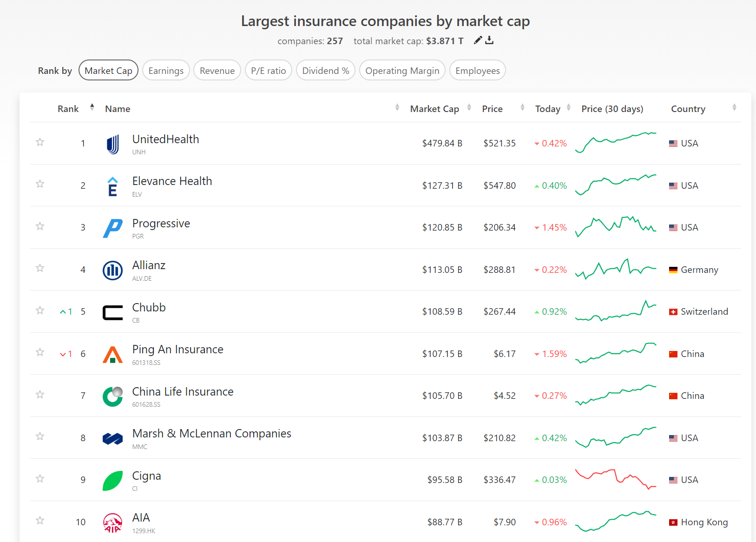The image size is (756, 542).
Task: Open the AIA company link
Action: [141, 517]
